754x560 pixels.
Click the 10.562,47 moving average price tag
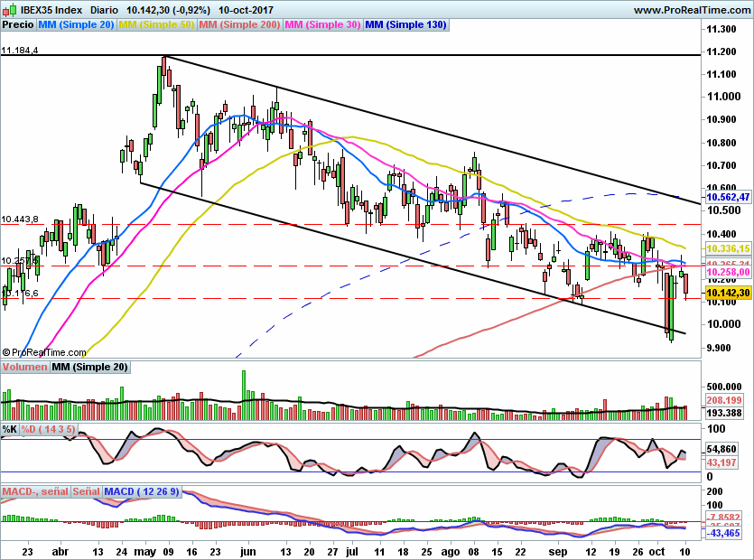coord(728,197)
